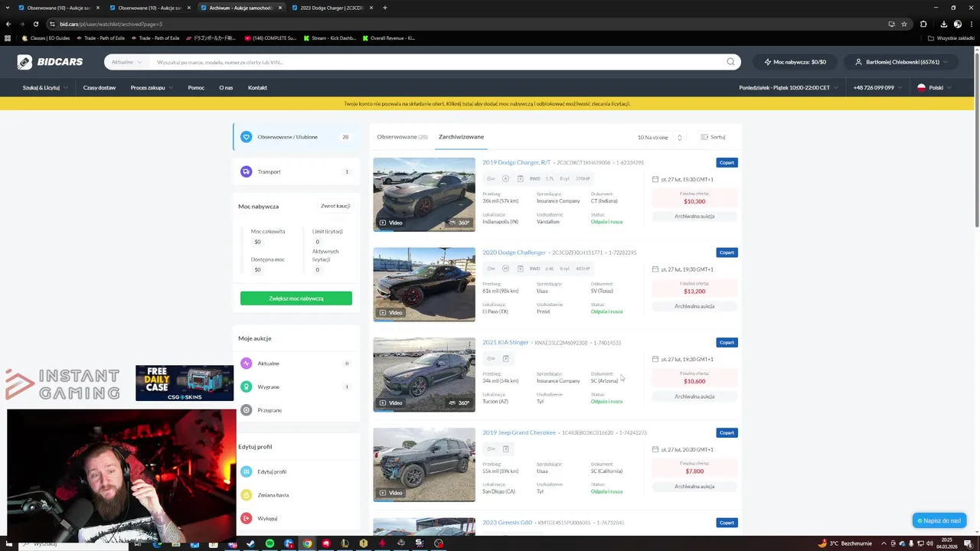Click the Chrome icon in the taskbar
The image size is (980, 551).
[307, 543]
